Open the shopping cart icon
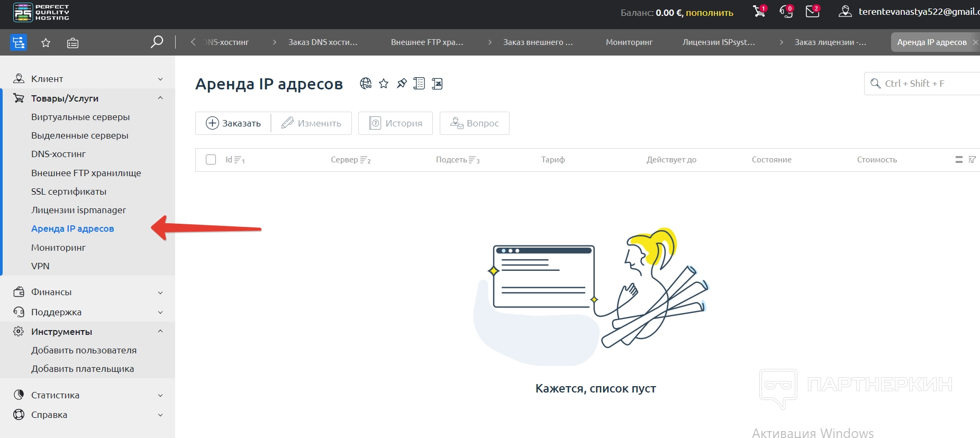Viewport: 980px width, 438px height. pos(759,11)
